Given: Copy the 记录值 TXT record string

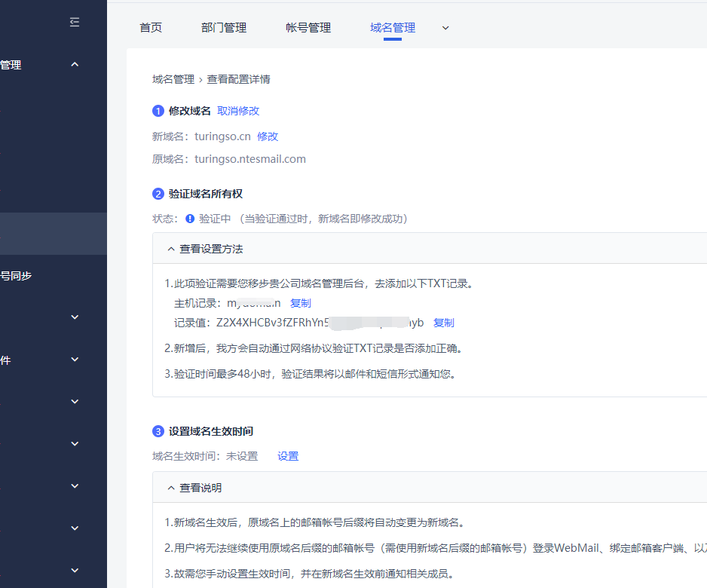Looking at the screenshot, I should coord(444,323).
